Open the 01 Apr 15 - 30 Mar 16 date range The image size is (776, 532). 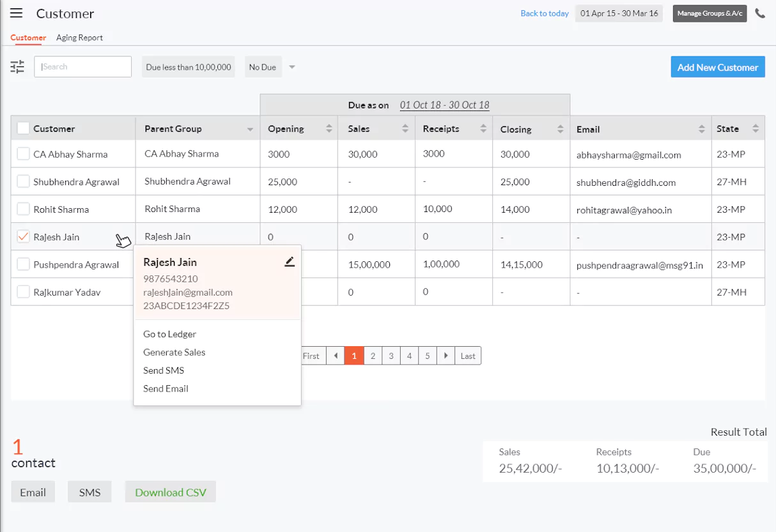click(x=619, y=13)
